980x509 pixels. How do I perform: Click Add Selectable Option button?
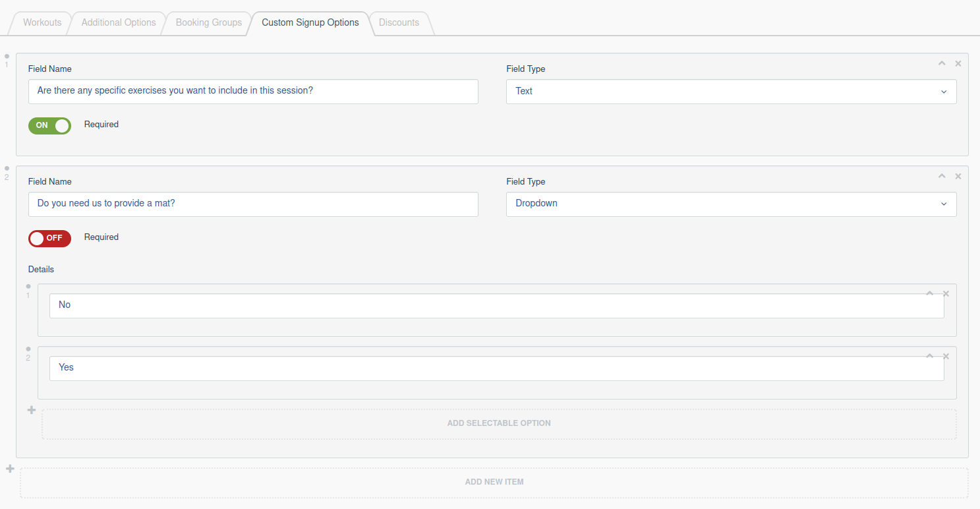tap(499, 424)
